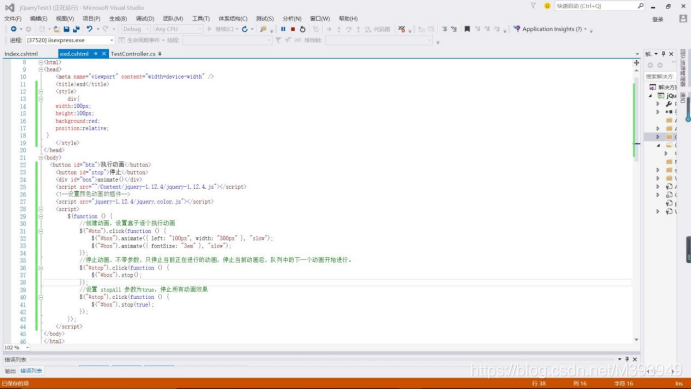Open the document tab list dropdown
The image size is (692, 389).
tap(637, 54)
